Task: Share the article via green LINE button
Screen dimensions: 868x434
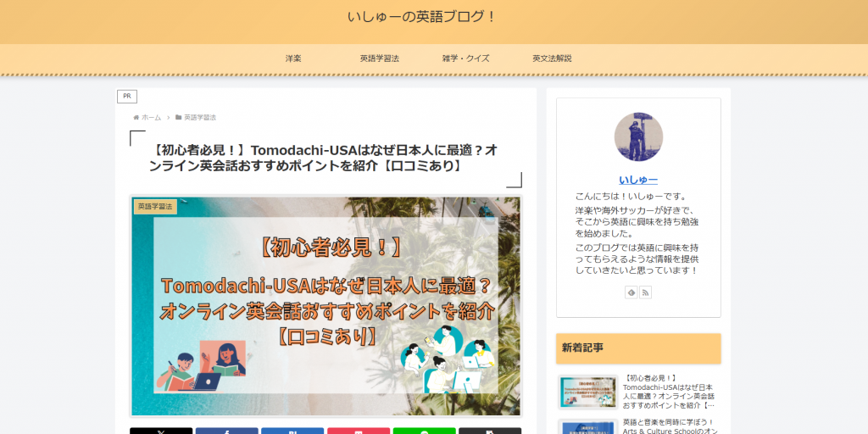Action: (425, 431)
